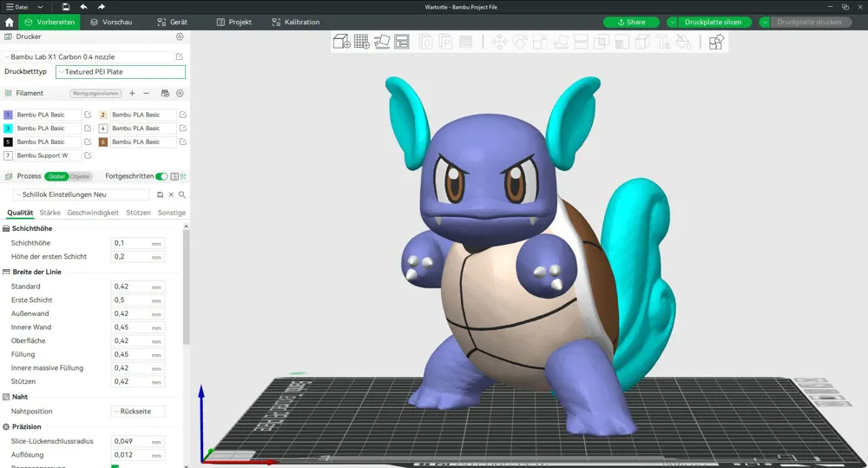The image size is (868, 468).
Task: Open the Stützen settings tab
Action: 138,213
